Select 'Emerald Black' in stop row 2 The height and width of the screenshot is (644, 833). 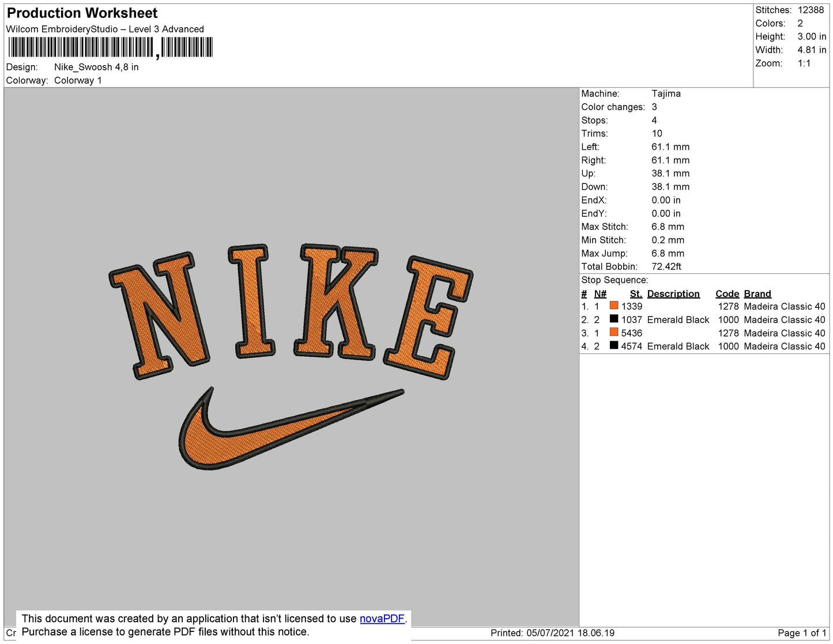(x=678, y=319)
